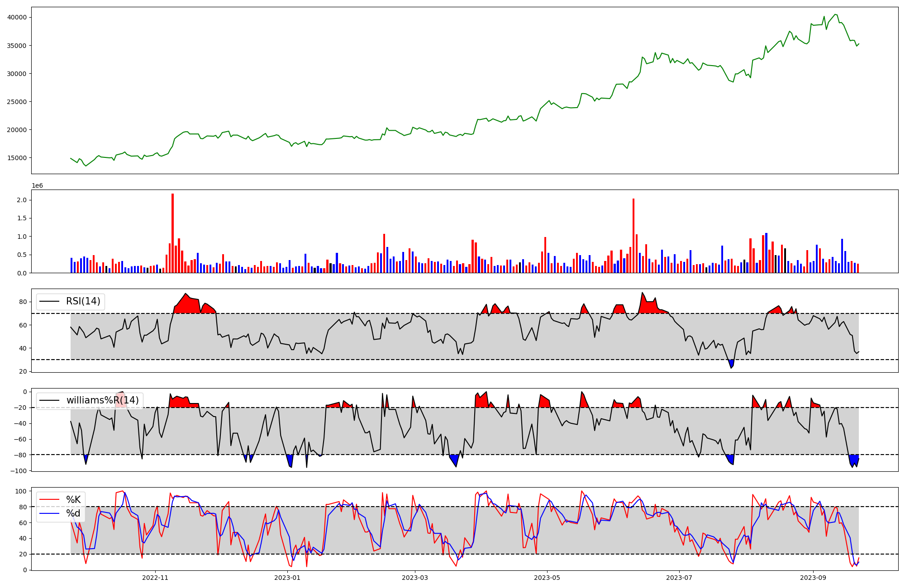Click the 2023-03 x-axis date label

click(415, 578)
